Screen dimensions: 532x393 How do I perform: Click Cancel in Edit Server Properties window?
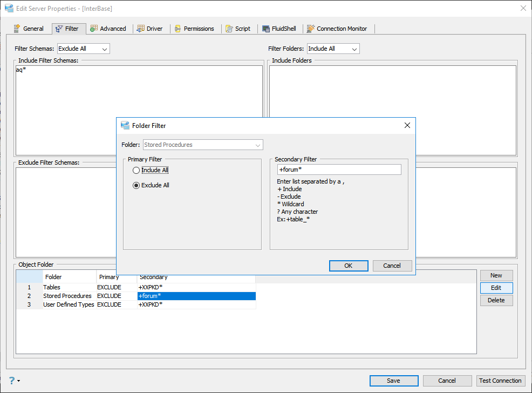click(x=447, y=381)
